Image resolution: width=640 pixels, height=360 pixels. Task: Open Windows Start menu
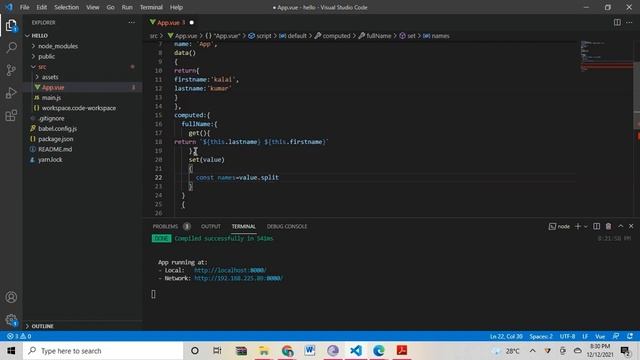tap(11, 351)
